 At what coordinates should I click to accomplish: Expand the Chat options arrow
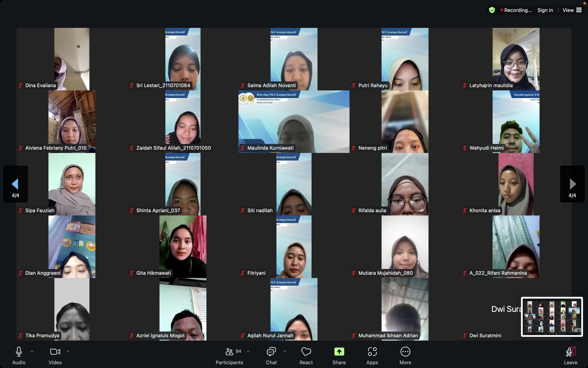[285, 351]
